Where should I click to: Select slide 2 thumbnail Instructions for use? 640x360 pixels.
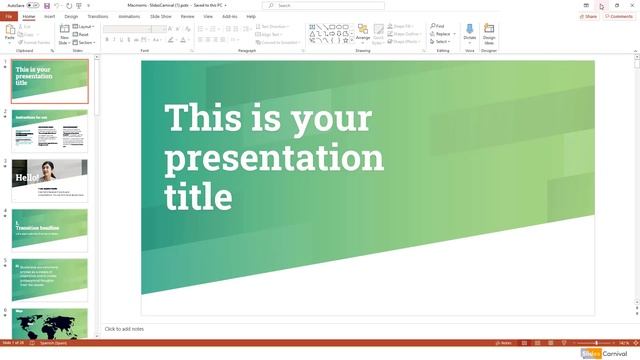coord(50,131)
